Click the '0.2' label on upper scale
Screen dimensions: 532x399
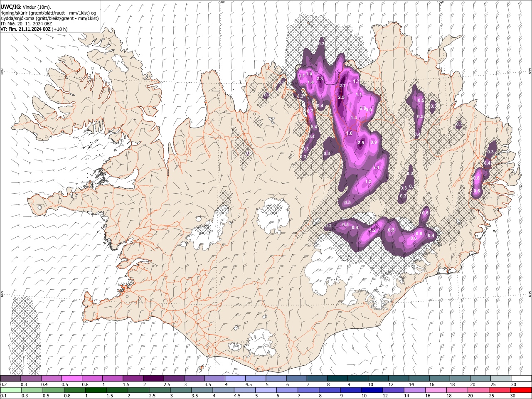3,384
